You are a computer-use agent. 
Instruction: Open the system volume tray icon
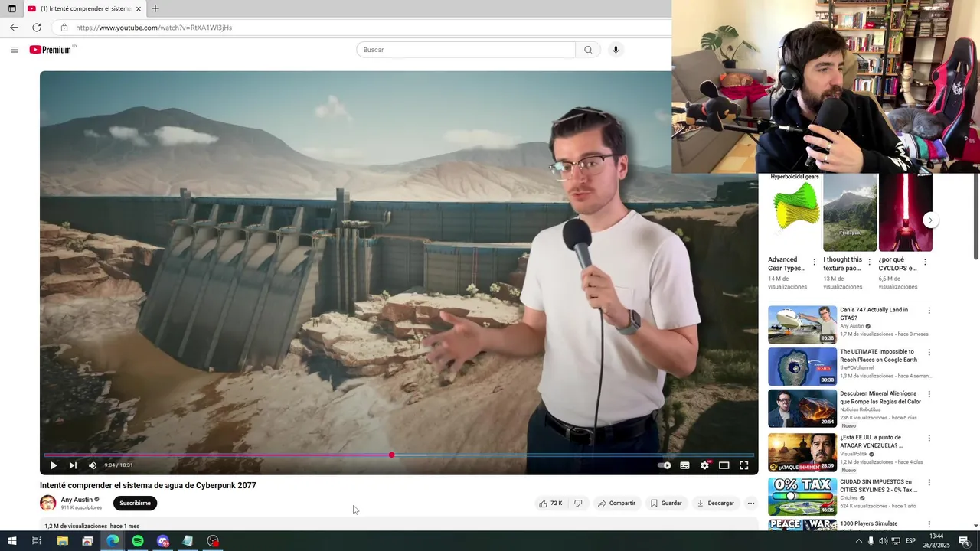coord(883,541)
